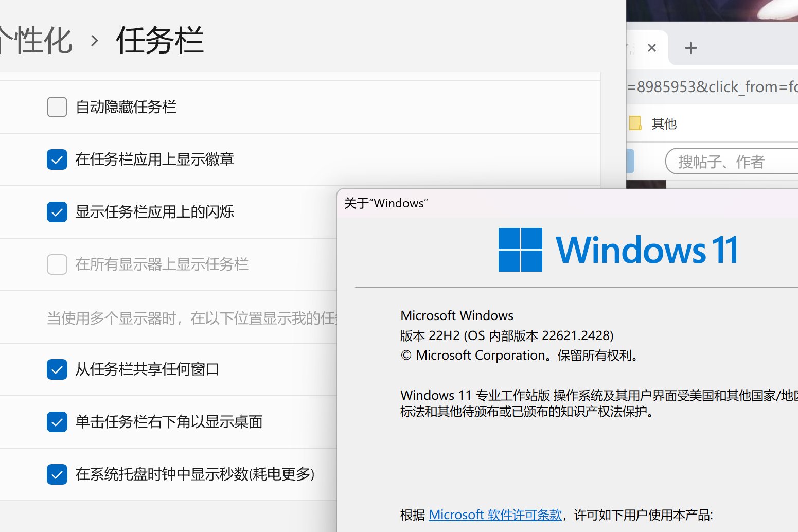The width and height of the screenshot is (798, 532).
Task: Focus the 搜帖子、作者 search box
Action: click(x=731, y=162)
